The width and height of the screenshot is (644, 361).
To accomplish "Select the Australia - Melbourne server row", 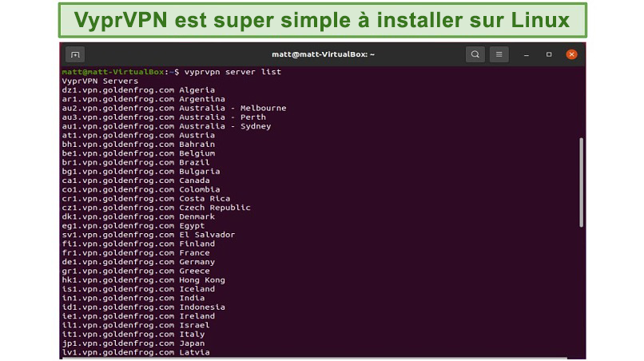I will (x=174, y=108).
